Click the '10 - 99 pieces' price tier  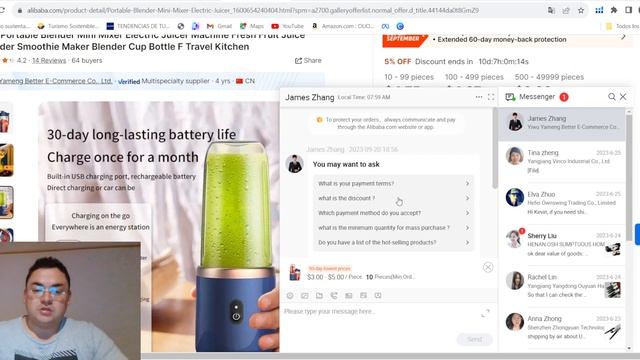(x=409, y=77)
